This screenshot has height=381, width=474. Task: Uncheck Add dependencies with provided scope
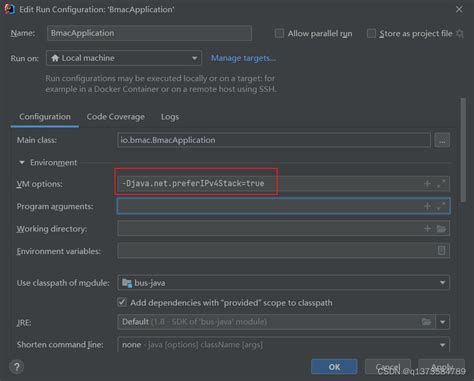pos(122,302)
